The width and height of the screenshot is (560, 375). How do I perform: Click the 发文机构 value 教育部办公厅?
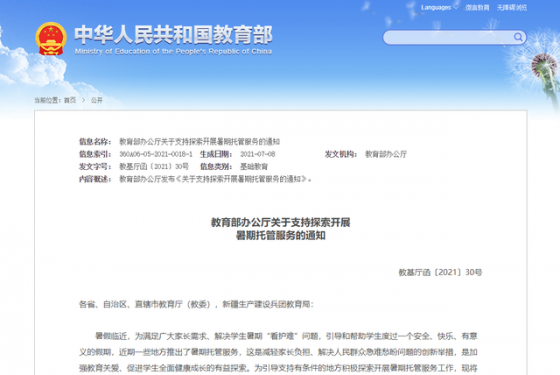pos(386,154)
